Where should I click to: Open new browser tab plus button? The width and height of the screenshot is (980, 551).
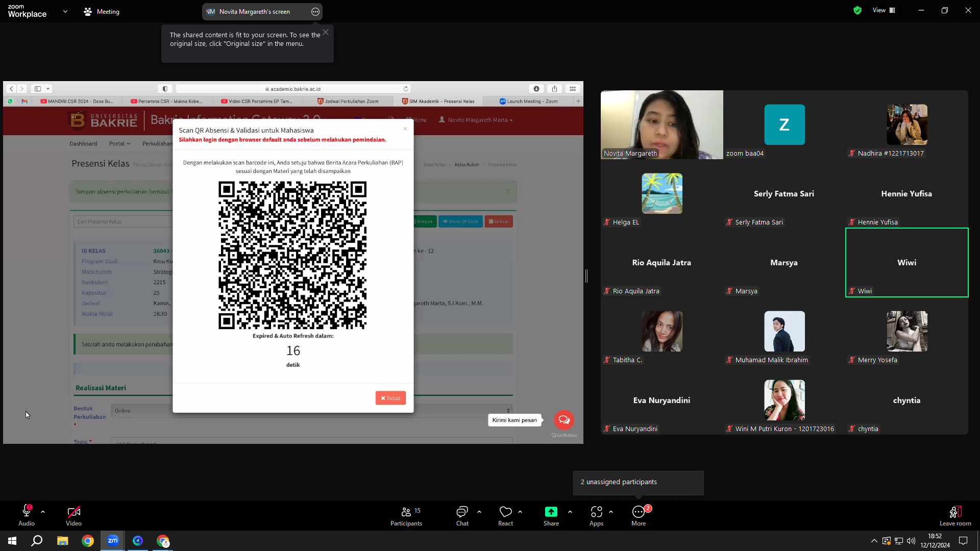click(578, 102)
